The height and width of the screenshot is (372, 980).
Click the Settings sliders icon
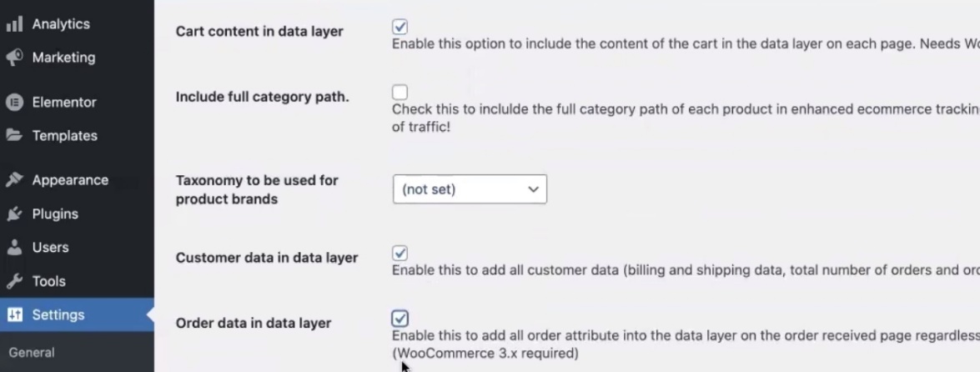[14, 315]
